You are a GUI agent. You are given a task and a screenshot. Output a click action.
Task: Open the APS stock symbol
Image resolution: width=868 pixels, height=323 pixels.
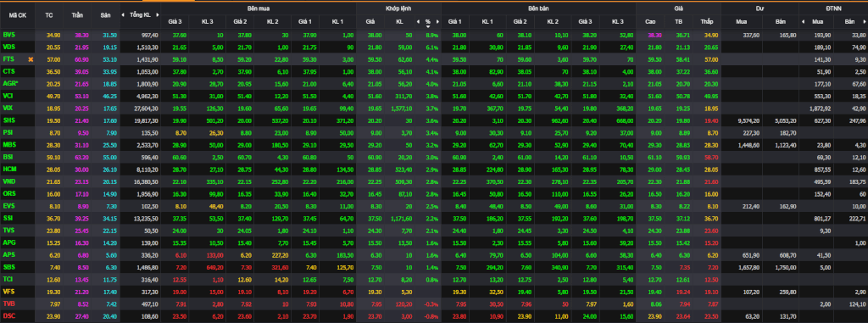(8, 254)
